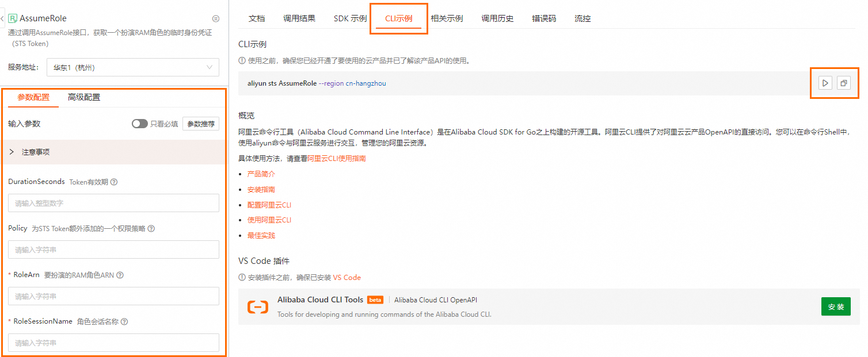
Task: Click the feedback face icon beside AssumeRole
Action: coord(215,18)
